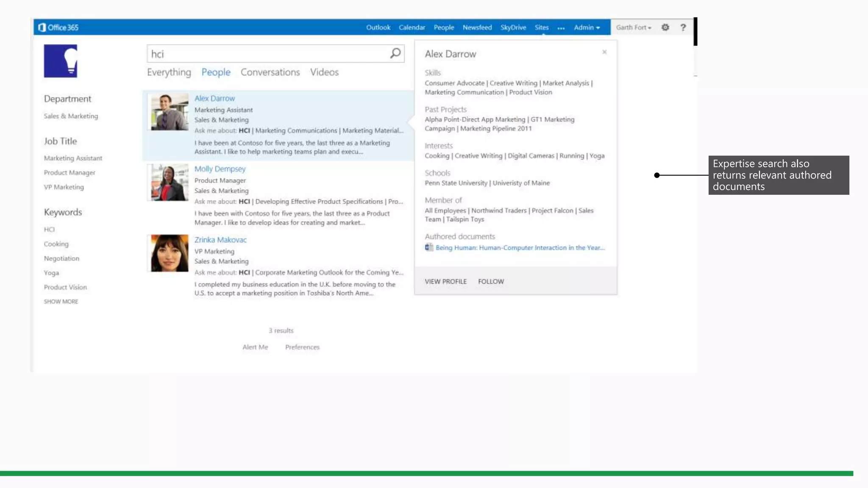Close the Alex Darrow hover panel
Screen dimensions: 868x488
pyautogui.click(x=604, y=52)
